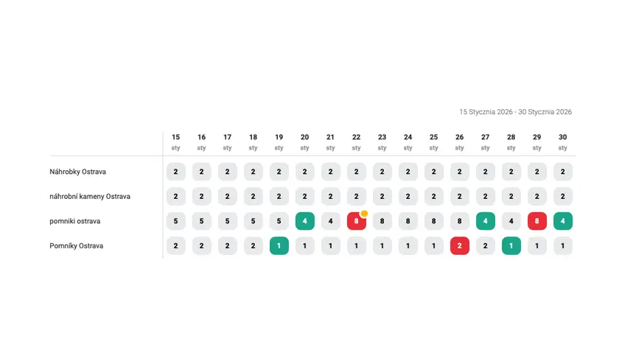Select green rank 1 cell on 28 sty

pos(511,246)
